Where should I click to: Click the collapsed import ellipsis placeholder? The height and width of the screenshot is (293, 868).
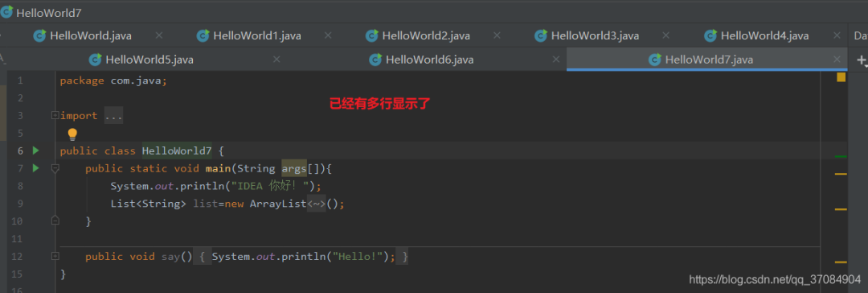coord(113,116)
